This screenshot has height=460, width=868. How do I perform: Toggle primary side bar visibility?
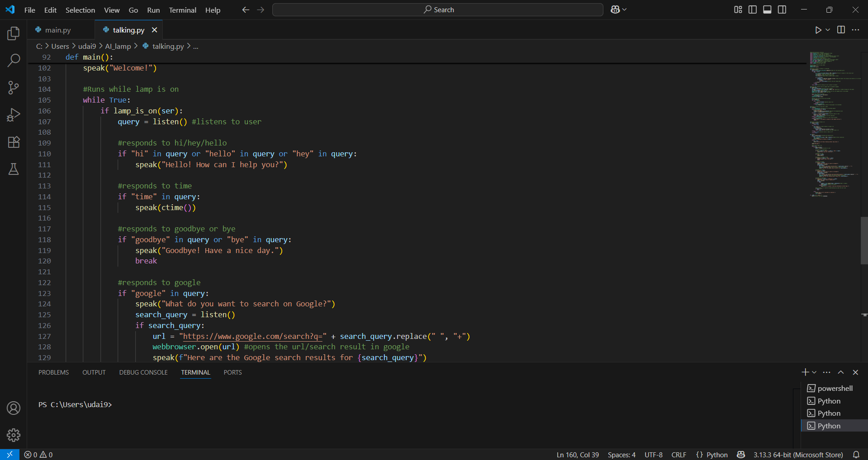click(753, 9)
